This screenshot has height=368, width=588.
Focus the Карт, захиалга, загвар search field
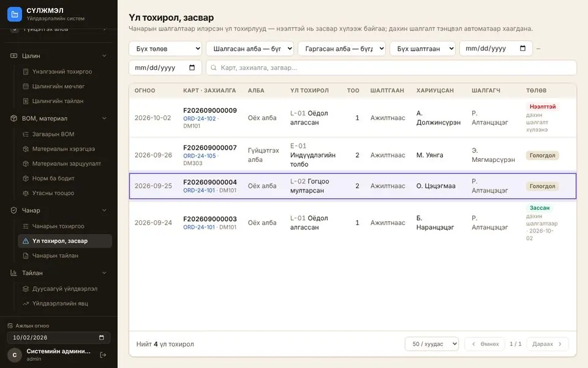pos(391,67)
